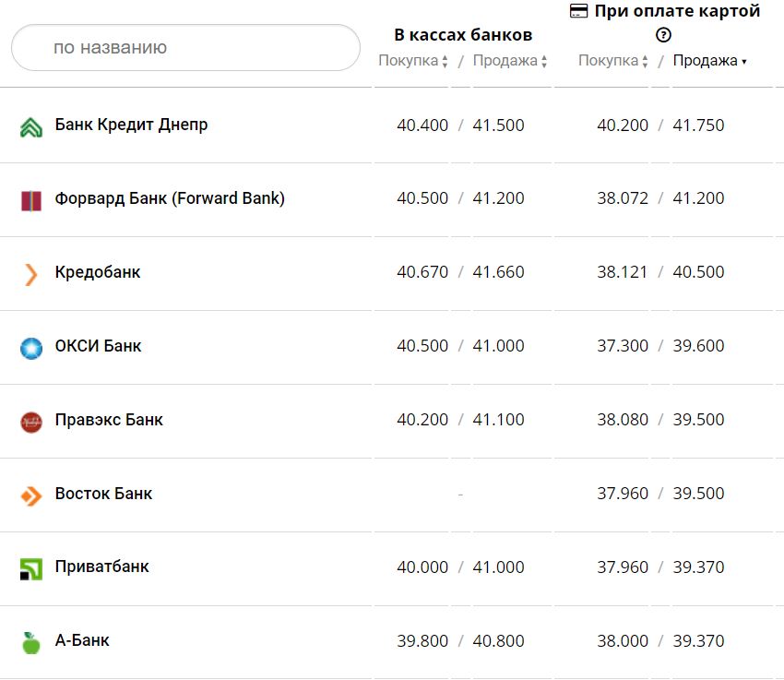Screen dimensions: 784x680
Task: Click the Восток Банк orange logo
Action: 31,495
